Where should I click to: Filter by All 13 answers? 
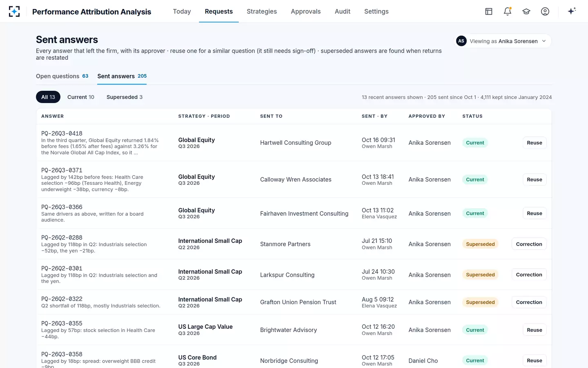(48, 97)
